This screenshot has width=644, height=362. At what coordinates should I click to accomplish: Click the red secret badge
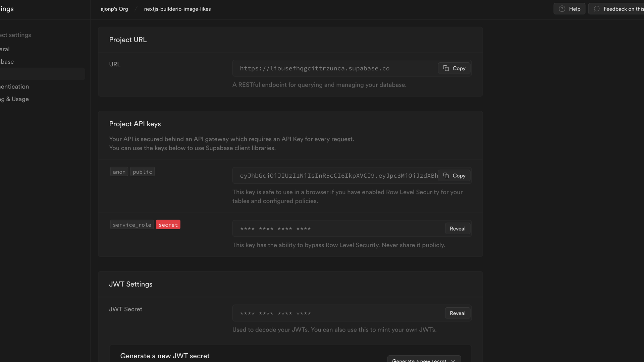(x=168, y=225)
